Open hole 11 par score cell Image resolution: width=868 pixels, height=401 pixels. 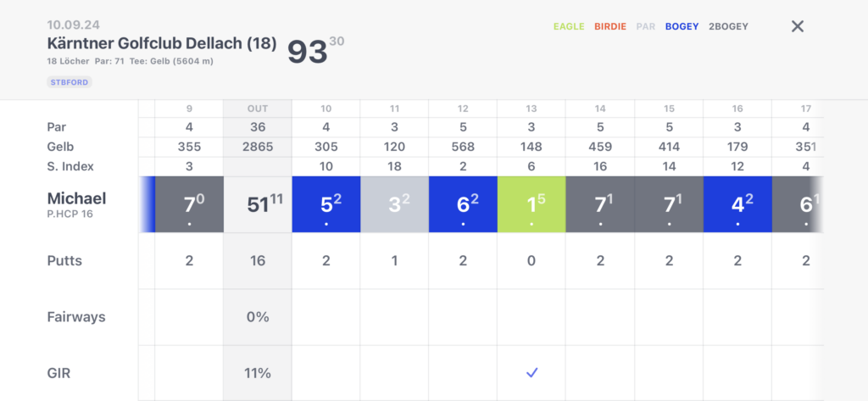pos(395,204)
